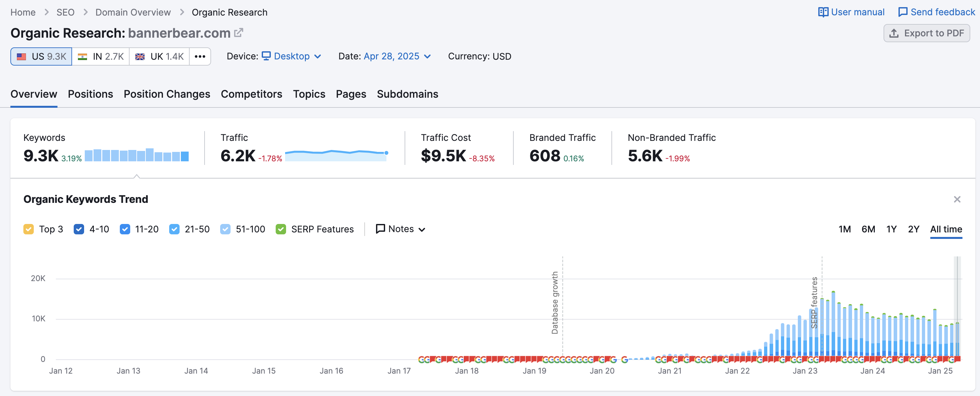
Task: Open the more countries ellipsis menu
Action: pyautogui.click(x=200, y=57)
